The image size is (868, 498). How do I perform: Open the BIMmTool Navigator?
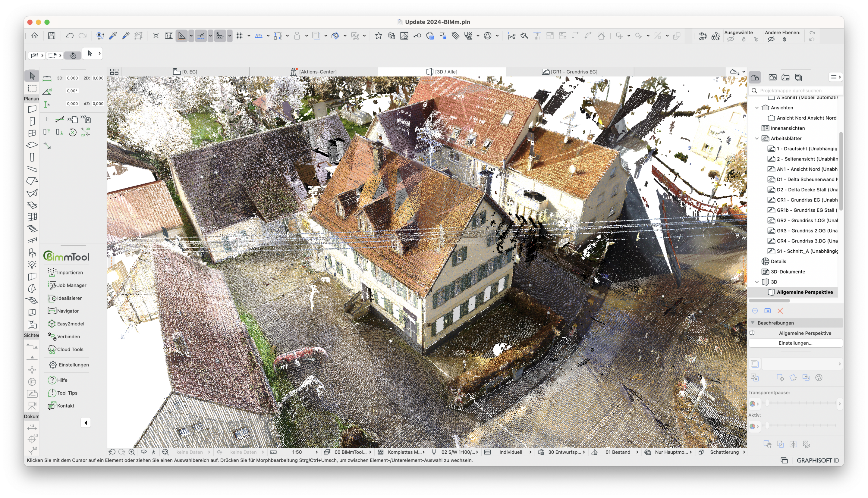(63, 311)
